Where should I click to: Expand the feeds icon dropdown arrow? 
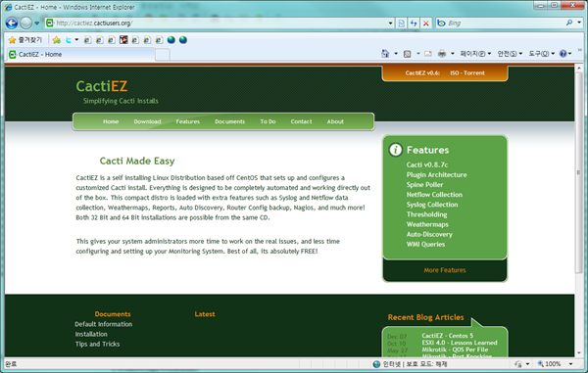(x=418, y=54)
